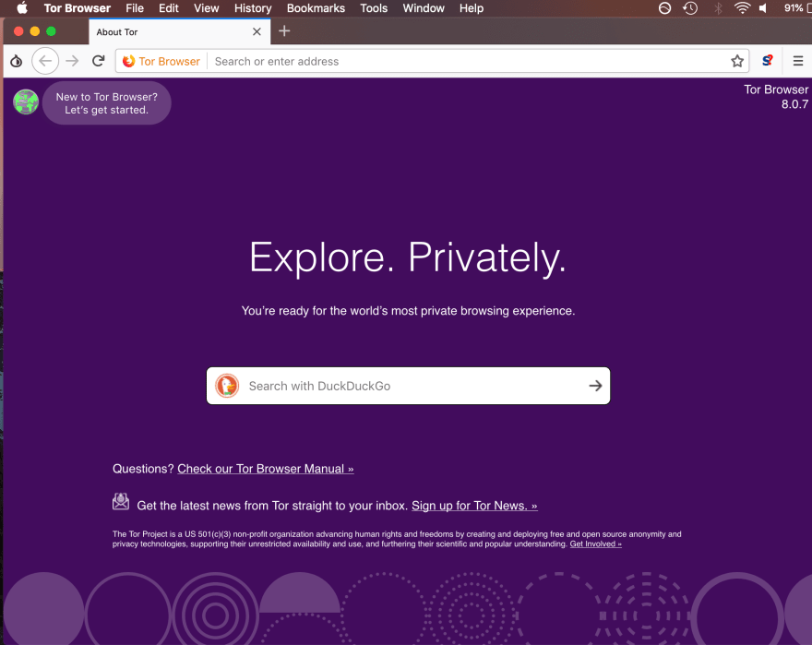812x645 pixels.
Task: Go back using the back arrow
Action: pyautogui.click(x=45, y=61)
